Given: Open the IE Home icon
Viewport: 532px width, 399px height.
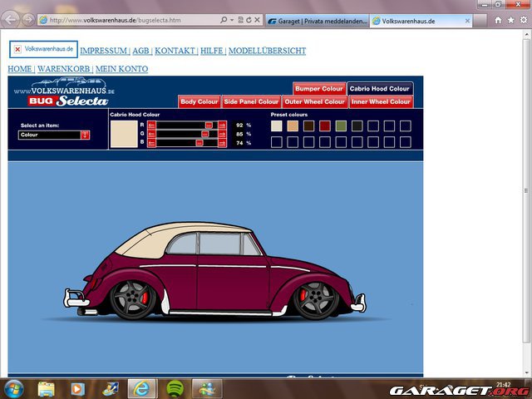Looking at the screenshot, I should pos(499,18).
